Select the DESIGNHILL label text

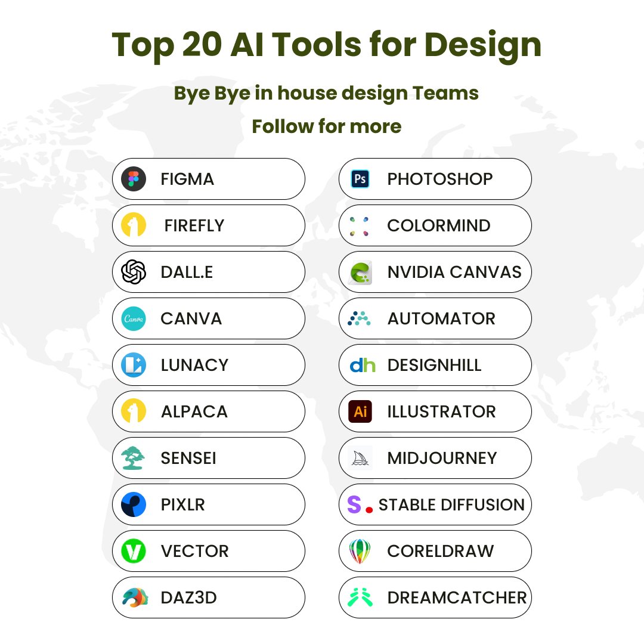435,365
